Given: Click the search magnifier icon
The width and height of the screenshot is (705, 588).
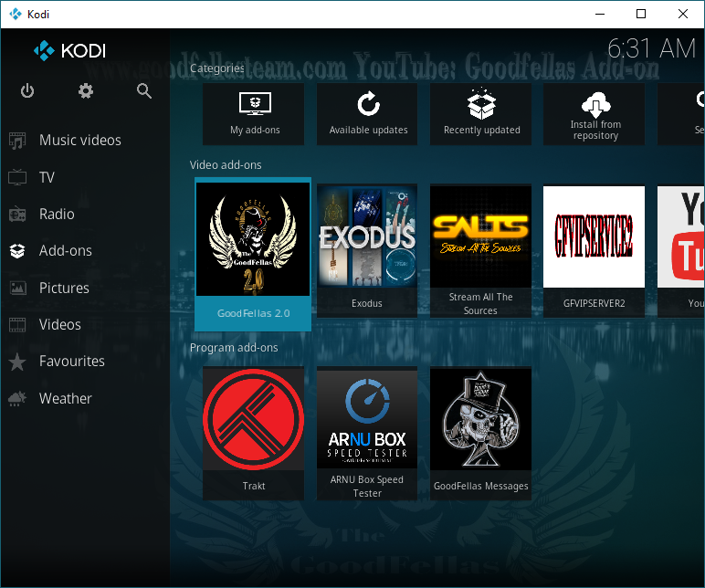Looking at the screenshot, I should point(144,90).
